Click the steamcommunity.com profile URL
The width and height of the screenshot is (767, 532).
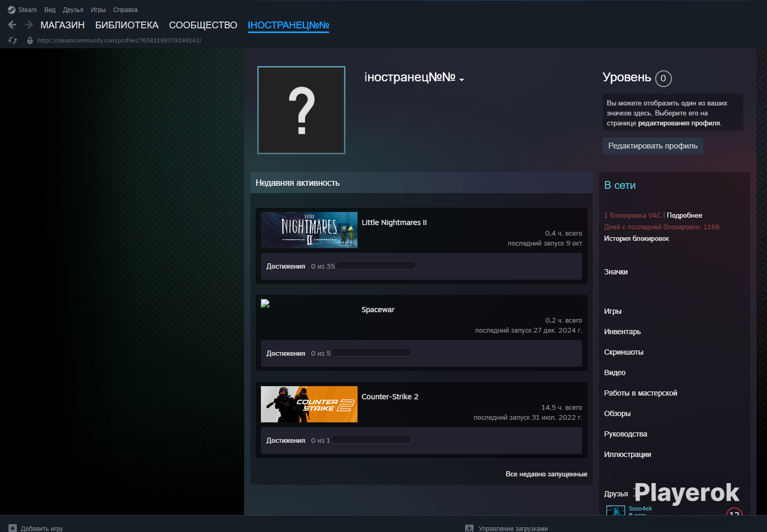pyautogui.click(x=119, y=40)
